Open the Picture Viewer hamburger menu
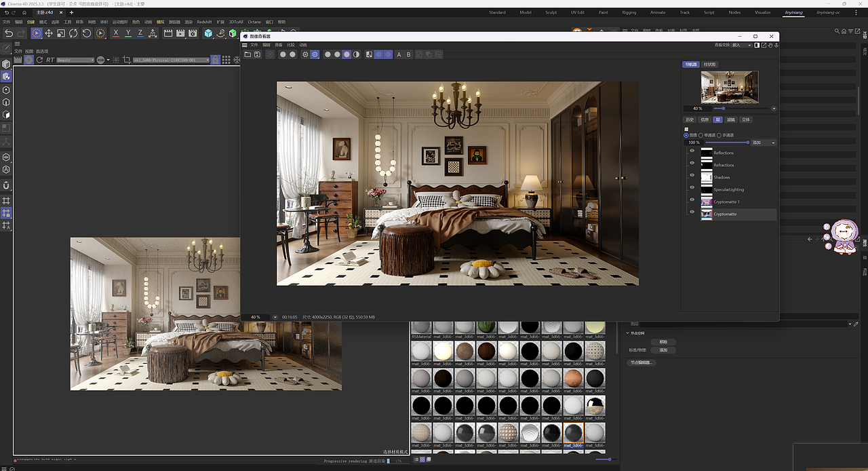The image size is (868, 471). point(245,45)
